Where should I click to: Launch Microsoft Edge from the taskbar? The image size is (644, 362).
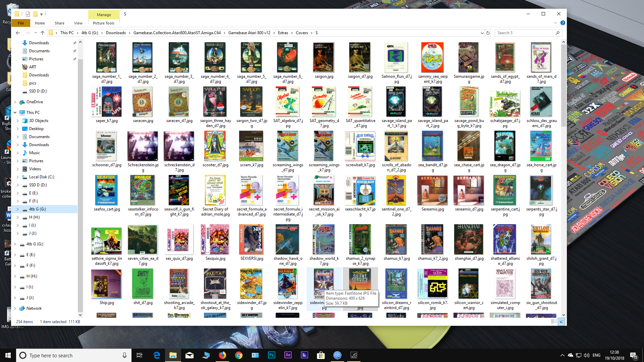point(156,355)
